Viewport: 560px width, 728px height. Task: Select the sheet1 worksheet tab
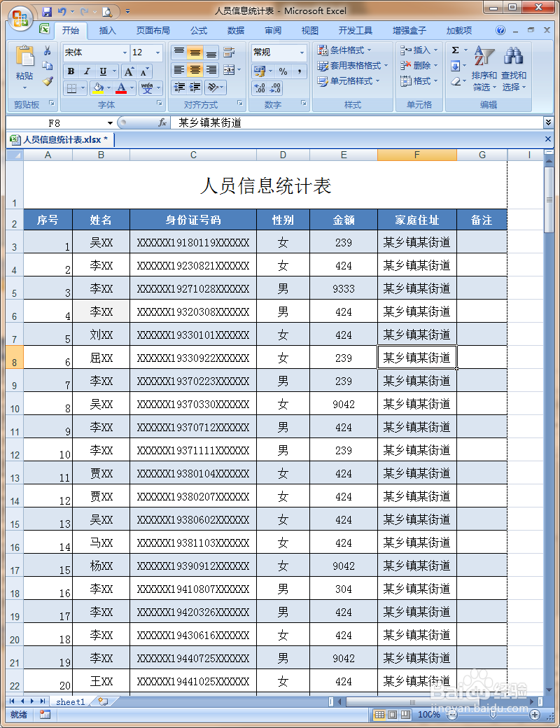[x=70, y=701]
